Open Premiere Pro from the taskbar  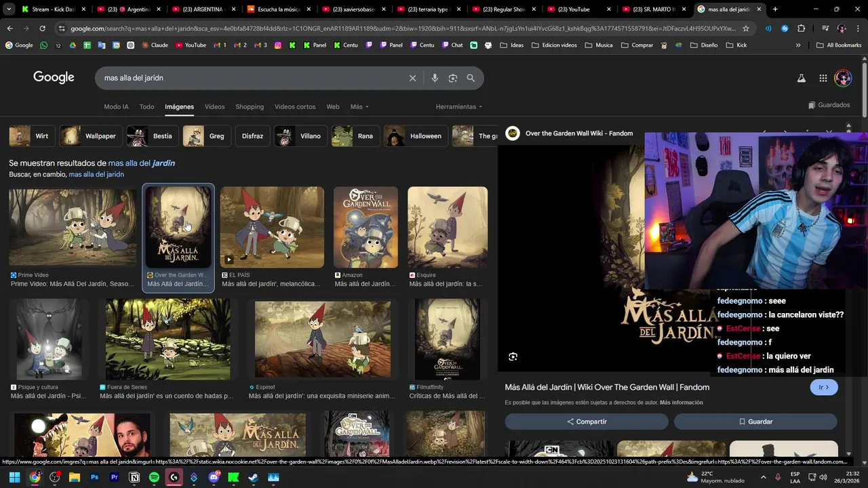coord(114,477)
